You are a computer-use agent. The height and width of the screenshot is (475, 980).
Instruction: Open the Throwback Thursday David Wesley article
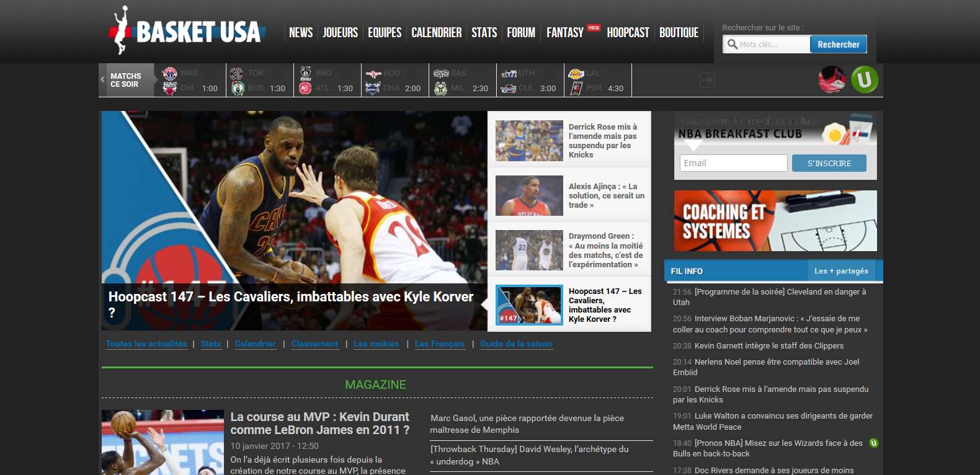[x=530, y=455]
